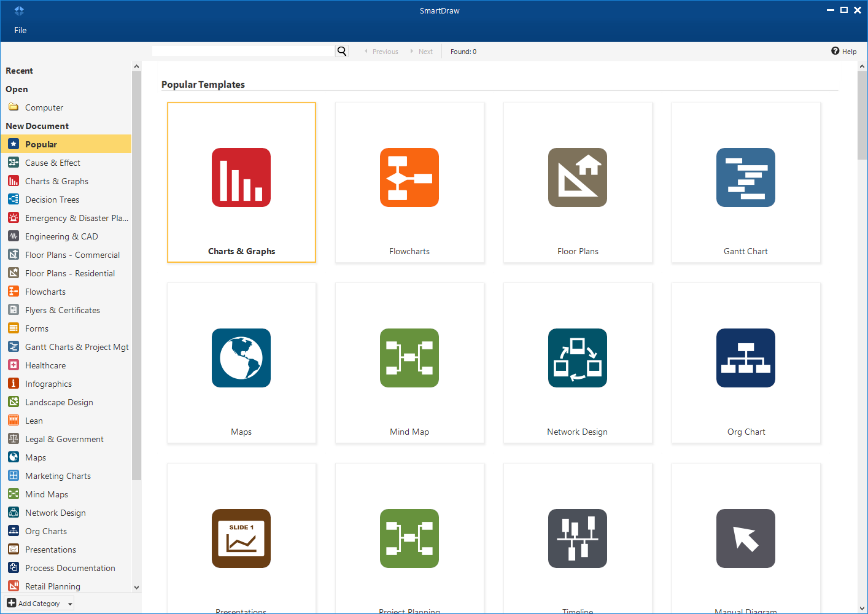This screenshot has width=868, height=614.
Task: Select the Landscape Design sidebar icon
Action: [x=14, y=402]
